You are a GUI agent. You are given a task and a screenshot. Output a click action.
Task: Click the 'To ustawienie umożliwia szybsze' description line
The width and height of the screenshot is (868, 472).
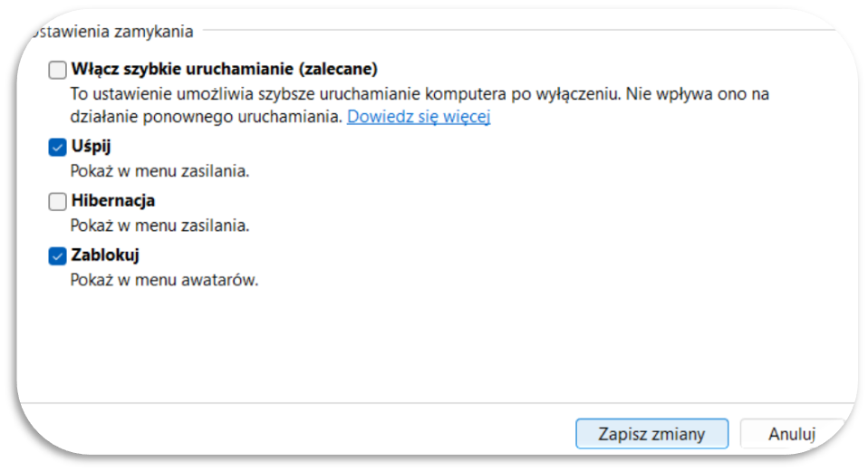[420, 94]
